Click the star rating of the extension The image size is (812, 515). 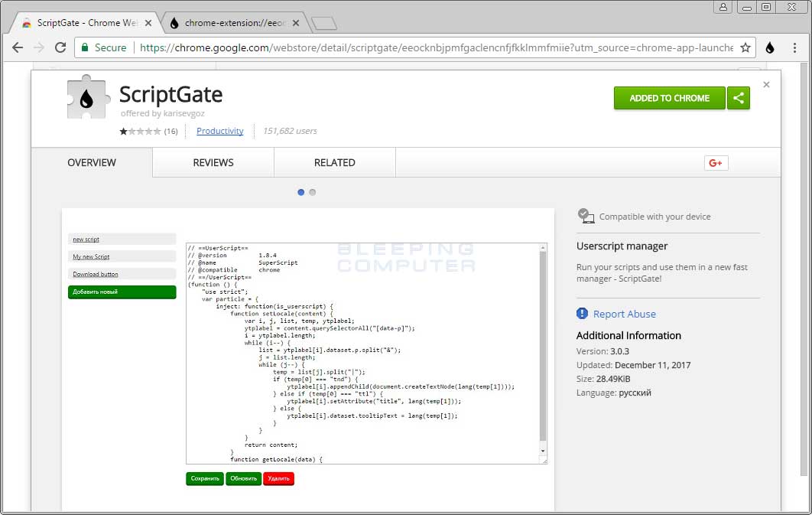140,131
